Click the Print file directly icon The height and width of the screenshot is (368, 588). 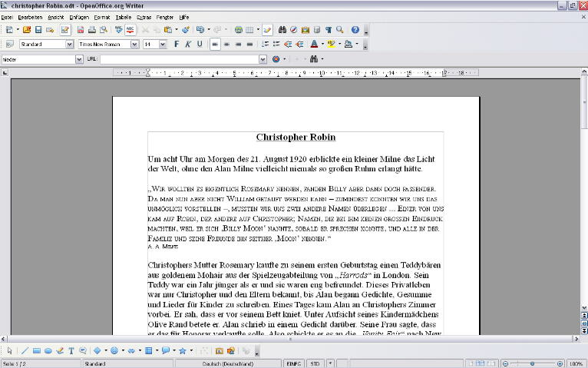click(92, 30)
